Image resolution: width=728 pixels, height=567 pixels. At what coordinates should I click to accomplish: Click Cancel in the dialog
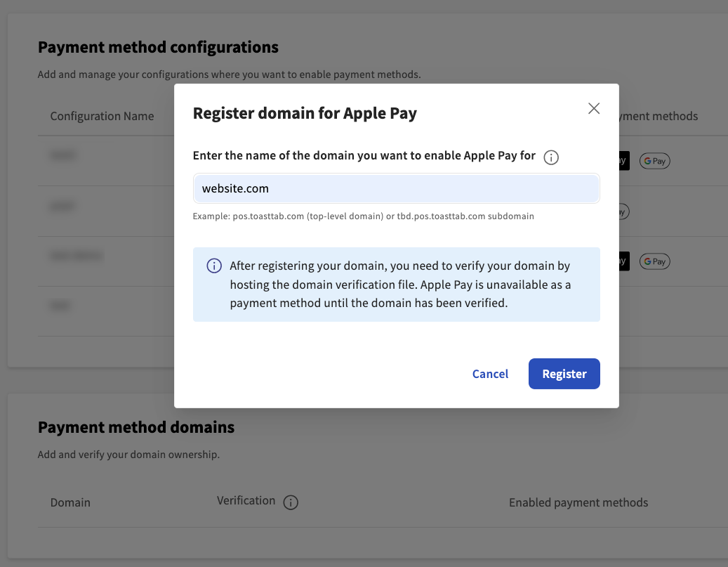[x=490, y=374]
